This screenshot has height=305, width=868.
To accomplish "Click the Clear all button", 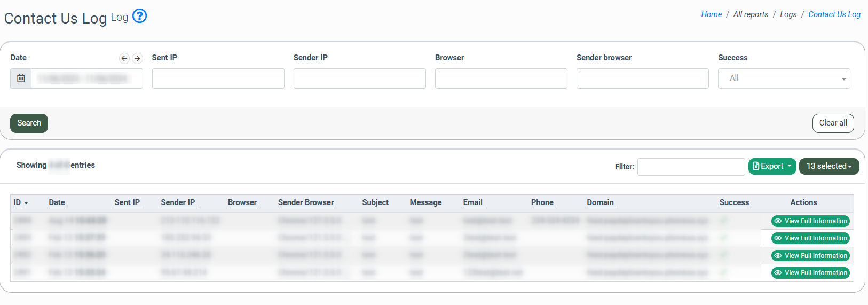I will click(x=833, y=123).
